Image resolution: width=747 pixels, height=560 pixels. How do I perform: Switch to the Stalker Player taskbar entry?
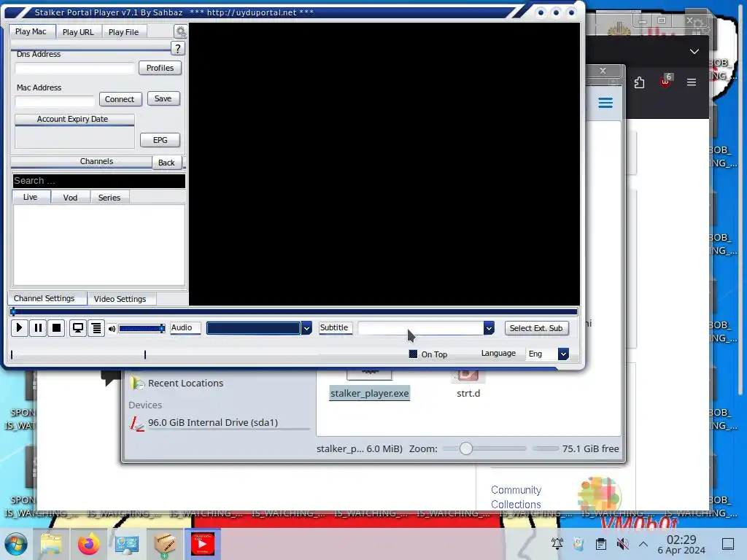coord(203,544)
